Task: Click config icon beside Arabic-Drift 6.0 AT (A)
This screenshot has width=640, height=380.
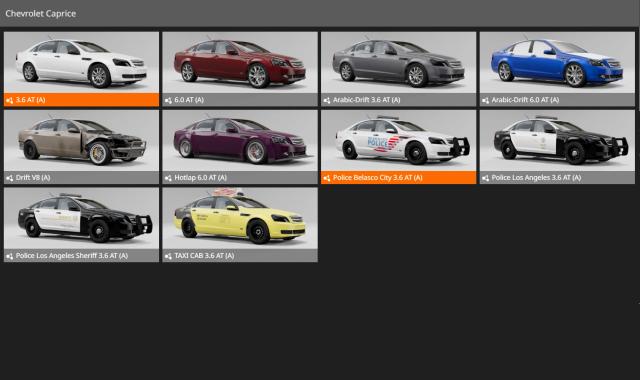Action: (x=485, y=100)
